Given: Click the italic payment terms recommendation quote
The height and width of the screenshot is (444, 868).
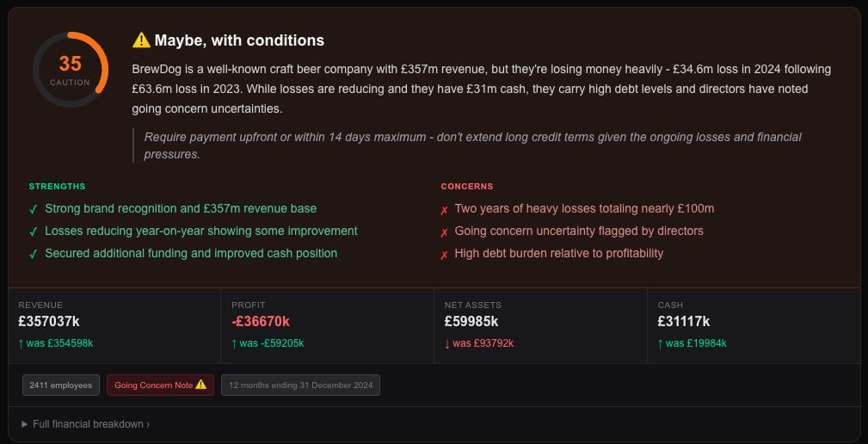Looking at the screenshot, I should tap(472, 145).
